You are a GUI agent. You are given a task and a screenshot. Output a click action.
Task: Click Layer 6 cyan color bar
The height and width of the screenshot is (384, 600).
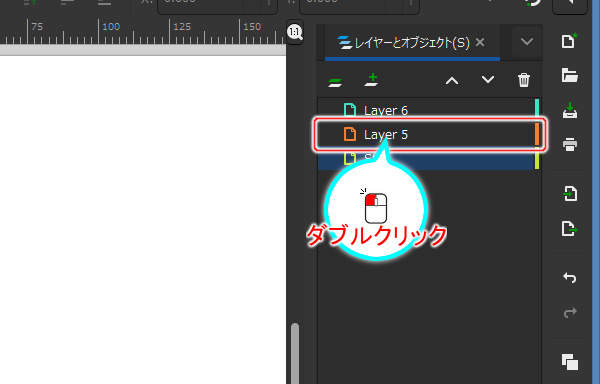coord(537,108)
